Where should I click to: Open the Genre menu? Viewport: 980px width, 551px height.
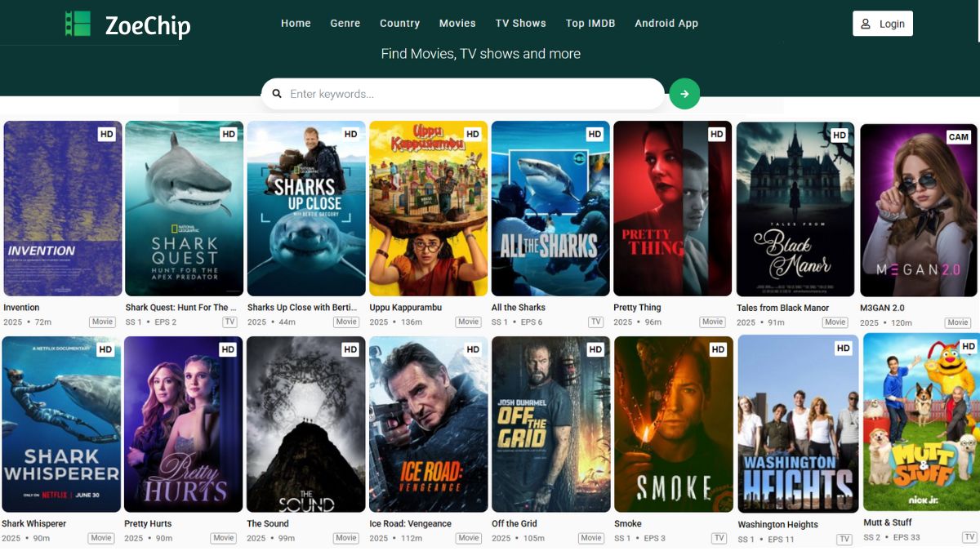(345, 23)
